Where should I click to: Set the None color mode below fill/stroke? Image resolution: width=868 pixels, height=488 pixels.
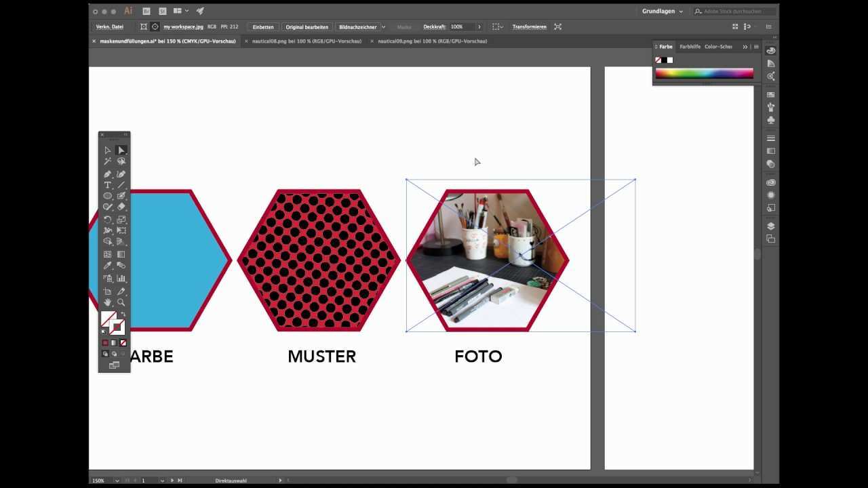pos(123,343)
